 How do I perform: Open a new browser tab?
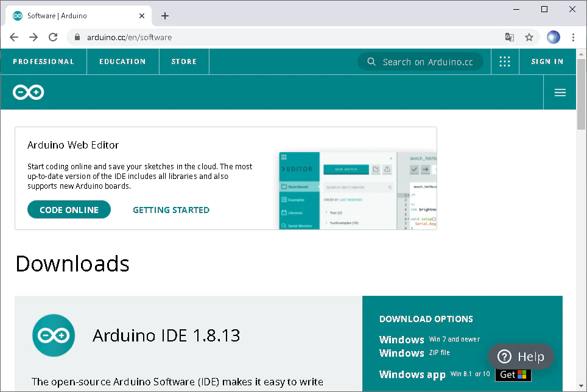(165, 16)
